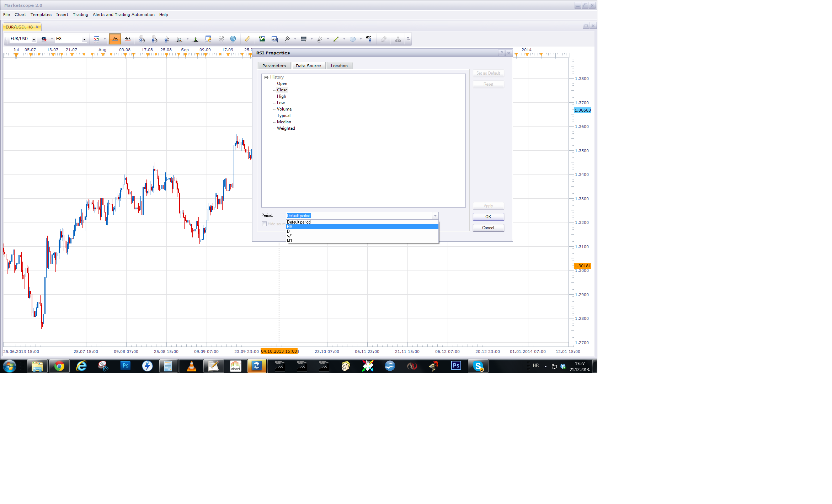Open Google Chrome from the taskbar
Viewport: 832px width, 504px height.
pyautogui.click(x=59, y=366)
